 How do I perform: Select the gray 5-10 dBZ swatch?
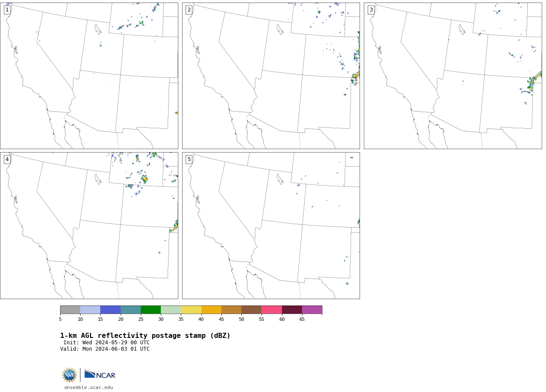[70, 310]
